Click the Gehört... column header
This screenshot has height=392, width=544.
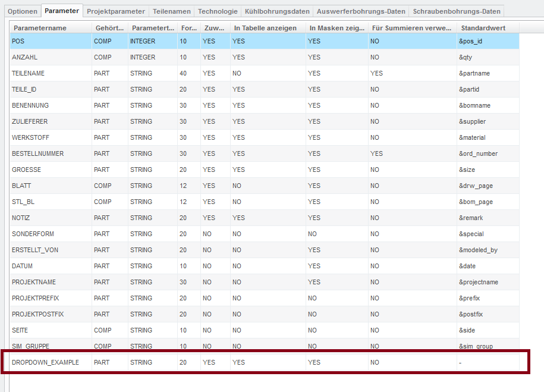point(110,28)
